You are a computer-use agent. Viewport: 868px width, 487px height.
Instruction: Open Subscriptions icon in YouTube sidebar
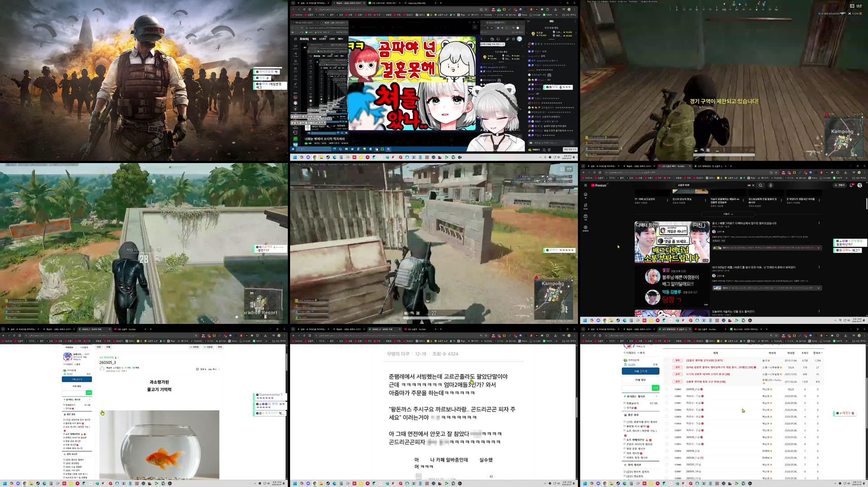tap(586, 217)
